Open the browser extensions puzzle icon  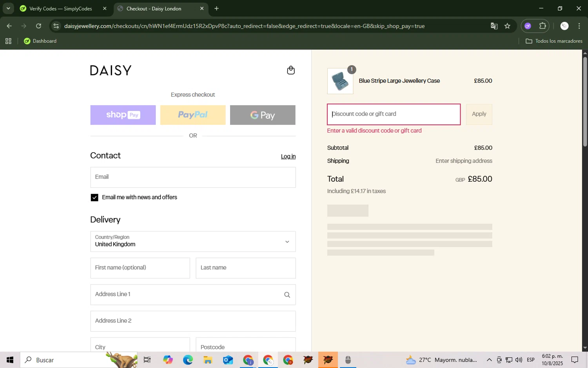(x=543, y=26)
